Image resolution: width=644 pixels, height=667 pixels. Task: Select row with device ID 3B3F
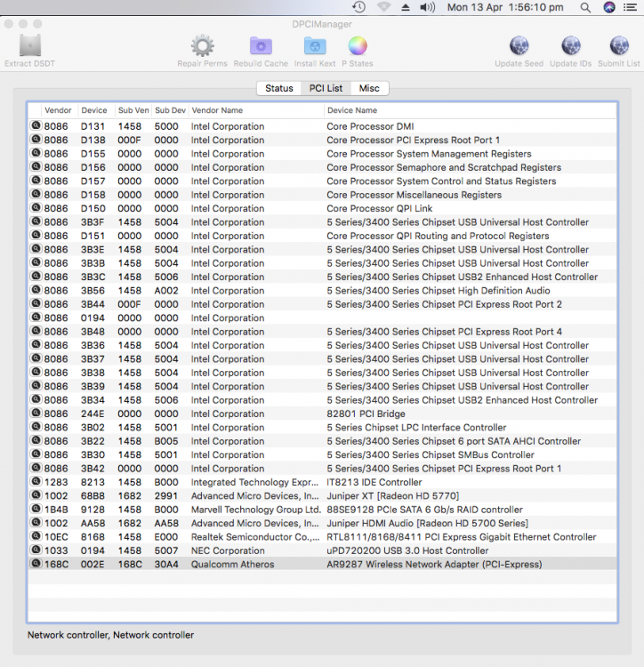[322, 222]
